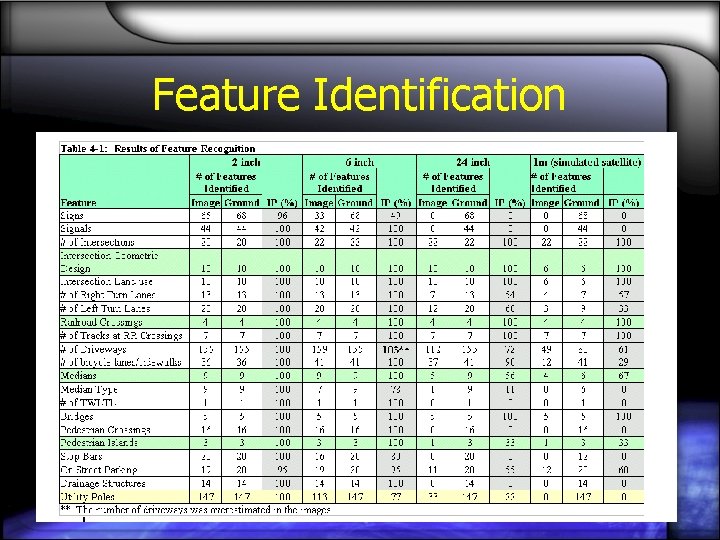Screen dimensions: 720x540
Task: Click the "2 inch" column group header
Action: 246,162
